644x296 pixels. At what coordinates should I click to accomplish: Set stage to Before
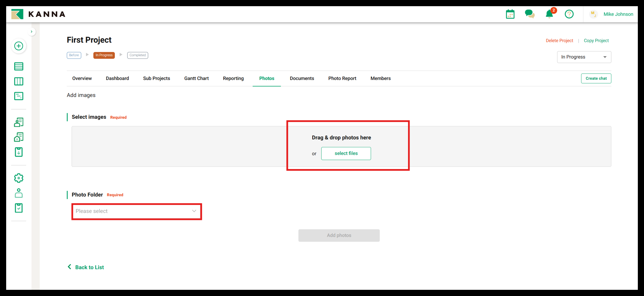coord(74,55)
